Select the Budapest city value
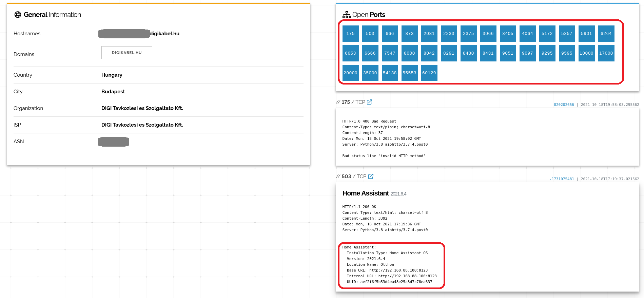This screenshot has width=644, height=298. coord(113,92)
